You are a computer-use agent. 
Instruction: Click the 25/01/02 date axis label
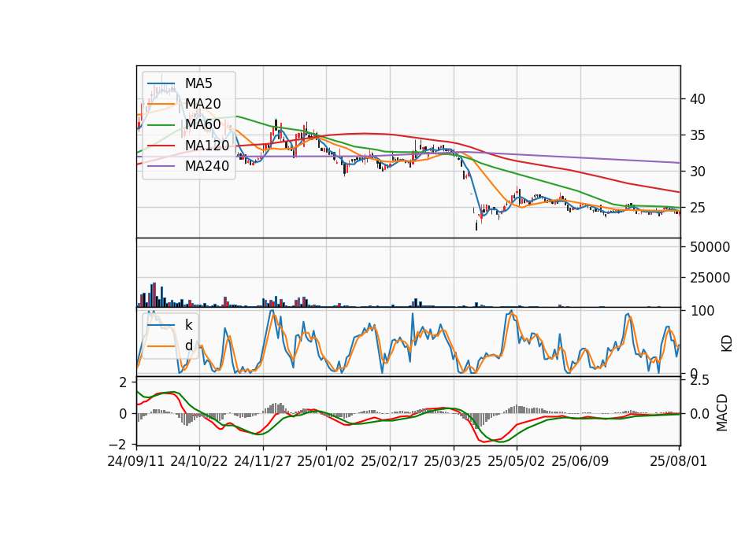click(x=326, y=462)
